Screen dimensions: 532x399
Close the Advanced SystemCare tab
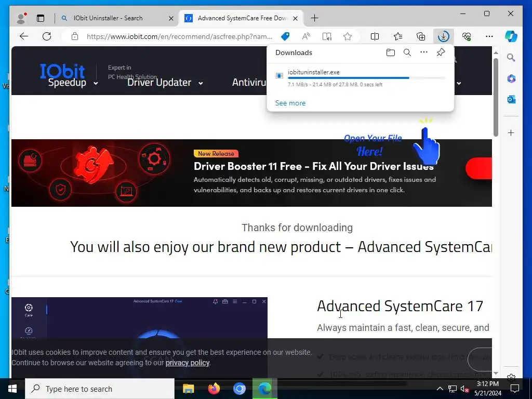296,18
